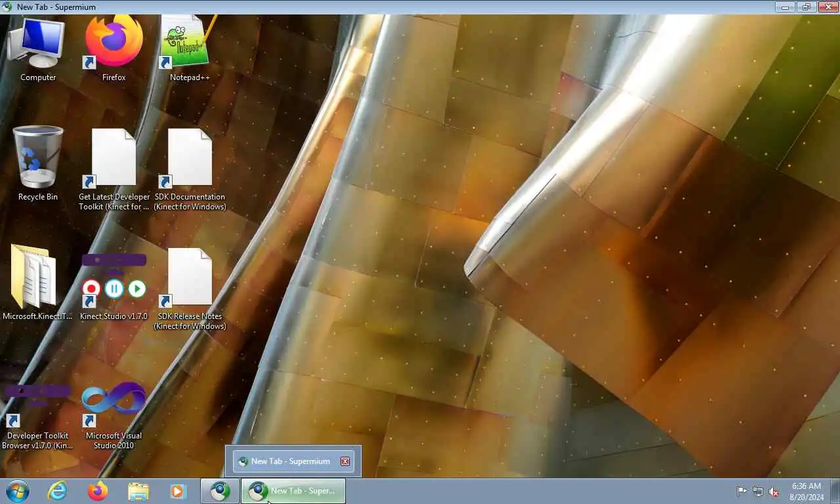840x504 pixels.
Task: Click the New Tab - Supermium preview thumbnail
Action: pyautogui.click(x=293, y=461)
